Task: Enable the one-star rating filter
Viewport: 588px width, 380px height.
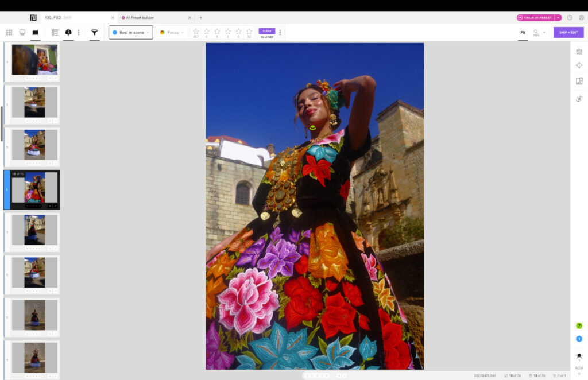Action: (x=207, y=32)
